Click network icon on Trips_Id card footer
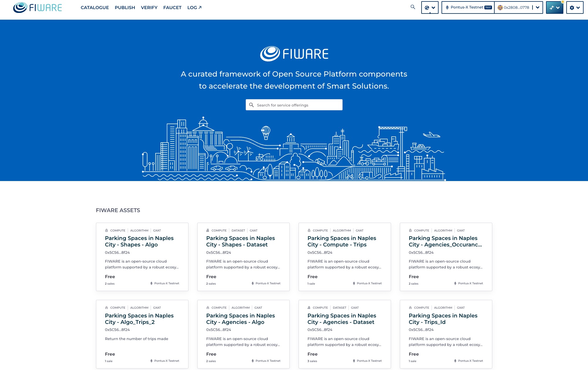The width and height of the screenshot is (588, 370). (x=455, y=361)
